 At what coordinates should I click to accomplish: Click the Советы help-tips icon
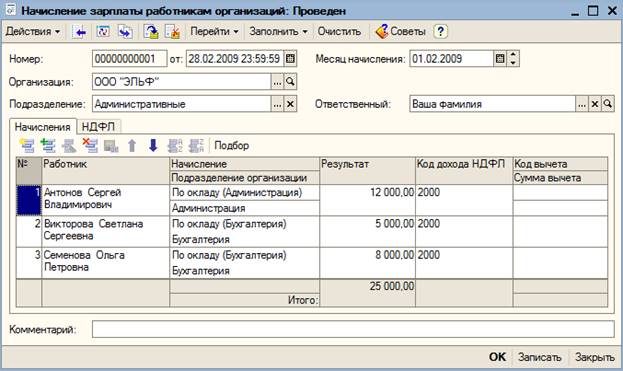(x=381, y=31)
